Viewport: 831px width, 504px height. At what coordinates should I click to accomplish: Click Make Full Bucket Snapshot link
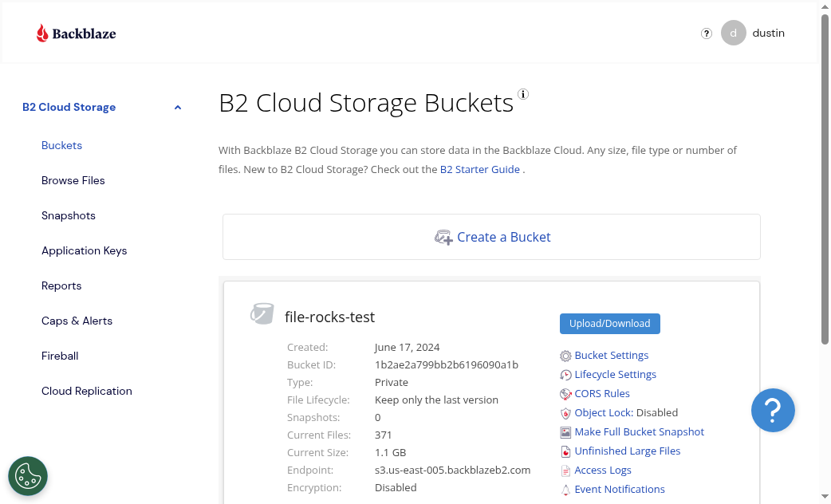pyautogui.click(x=639, y=431)
